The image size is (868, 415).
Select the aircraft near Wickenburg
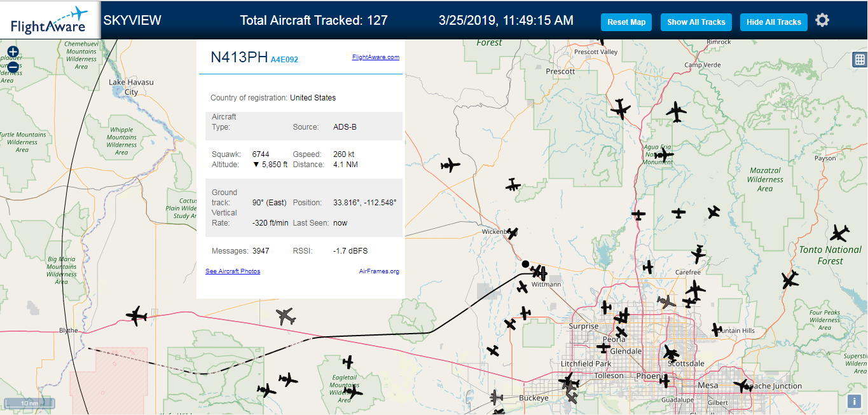(513, 233)
